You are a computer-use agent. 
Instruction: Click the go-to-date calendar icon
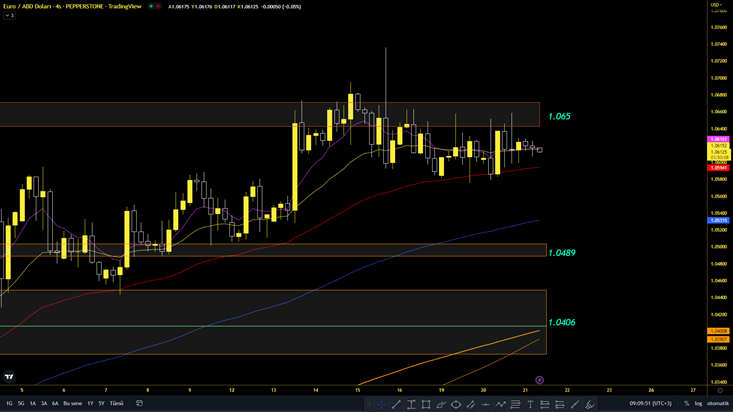pos(139,403)
